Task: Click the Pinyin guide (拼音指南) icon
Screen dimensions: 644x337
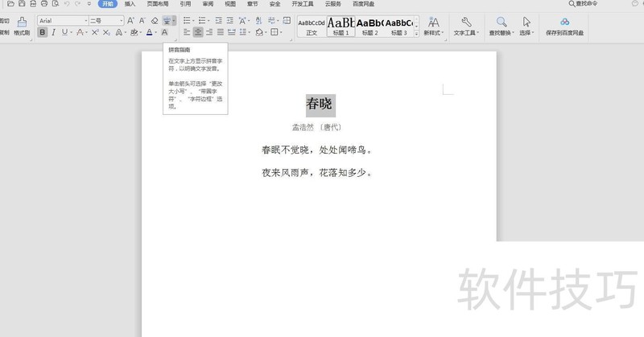Action: tap(167, 21)
